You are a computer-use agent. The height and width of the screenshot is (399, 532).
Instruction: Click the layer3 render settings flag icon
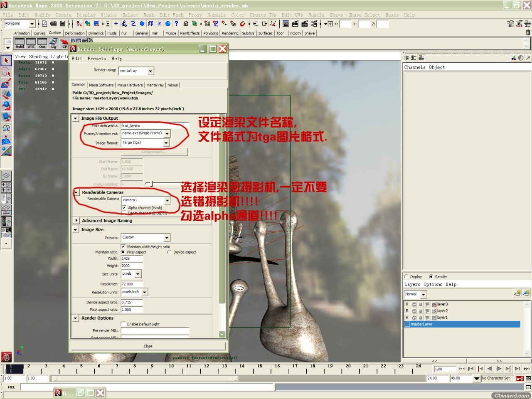click(427, 304)
